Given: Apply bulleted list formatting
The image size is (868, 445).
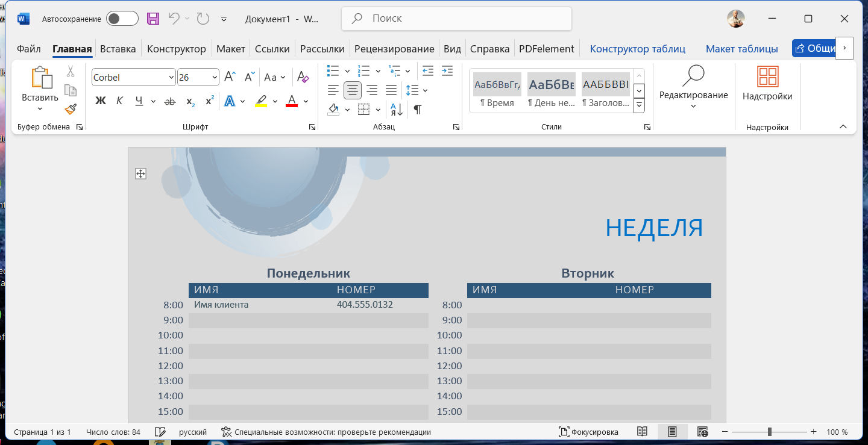Looking at the screenshot, I should 333,71.
